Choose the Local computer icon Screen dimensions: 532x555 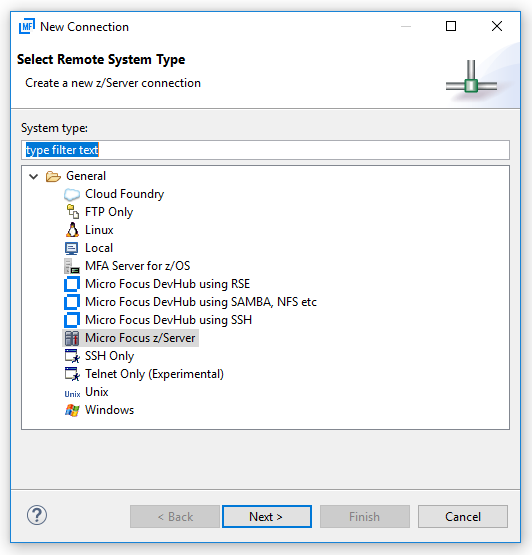coord(71,248)
